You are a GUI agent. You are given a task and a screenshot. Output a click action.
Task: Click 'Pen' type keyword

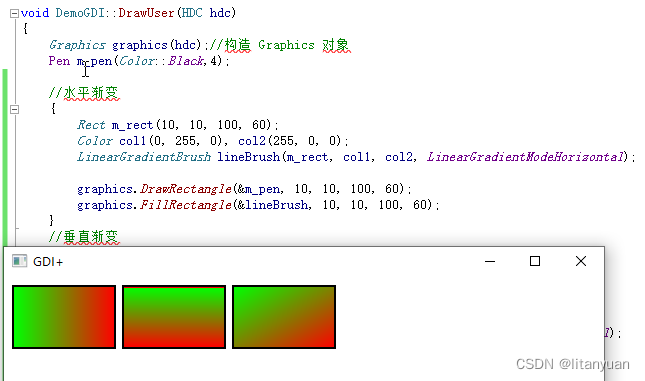59,61
